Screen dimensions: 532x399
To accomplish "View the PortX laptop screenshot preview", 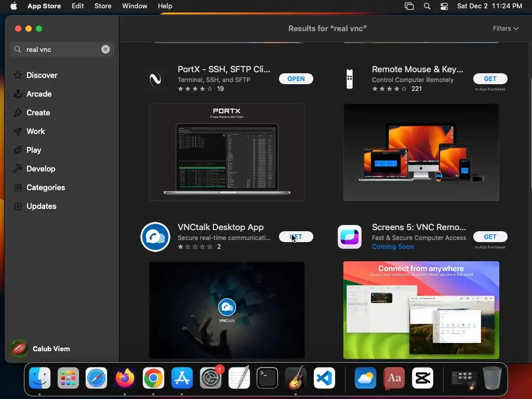I will coord(227,152).
